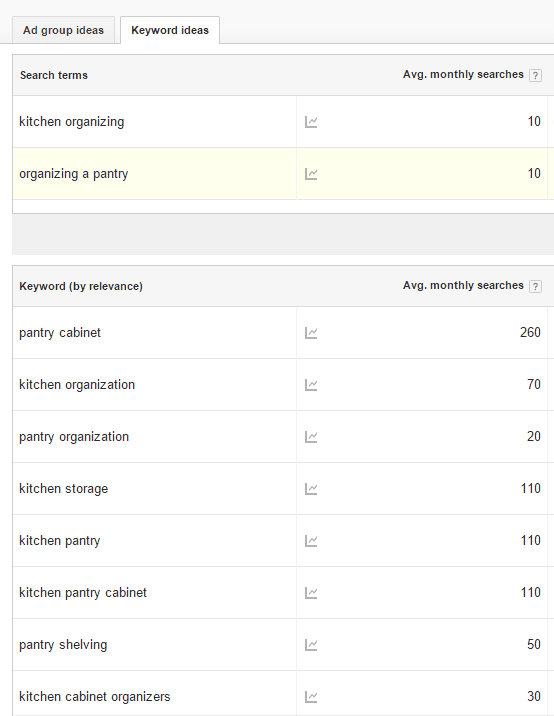
Task: Open trend chart for kitchen organizing
Action: (x=311, y=122)
